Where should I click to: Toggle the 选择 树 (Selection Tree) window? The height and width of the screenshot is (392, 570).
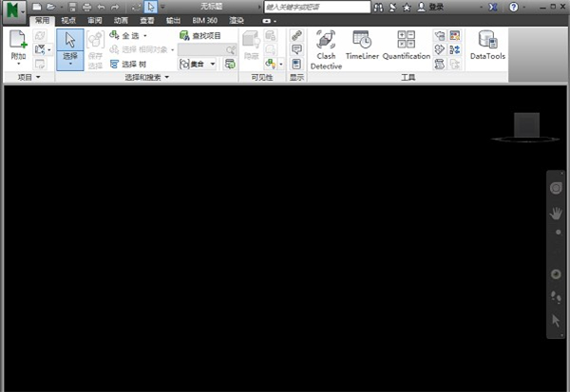(128, 65)
